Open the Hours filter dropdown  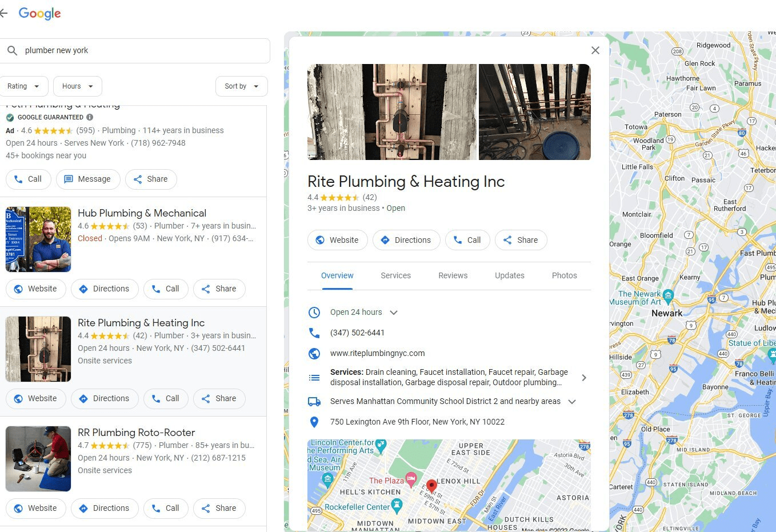click(78, 86)
